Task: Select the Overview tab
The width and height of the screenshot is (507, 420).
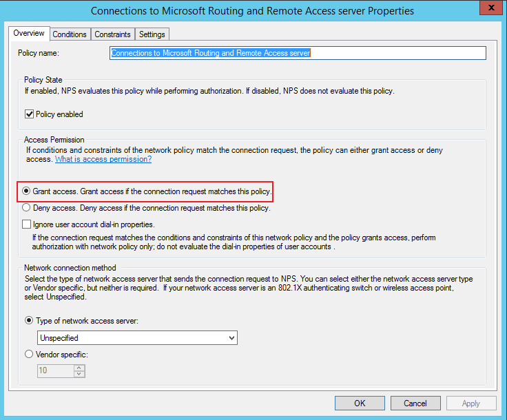Action: (x=29, y=33)
